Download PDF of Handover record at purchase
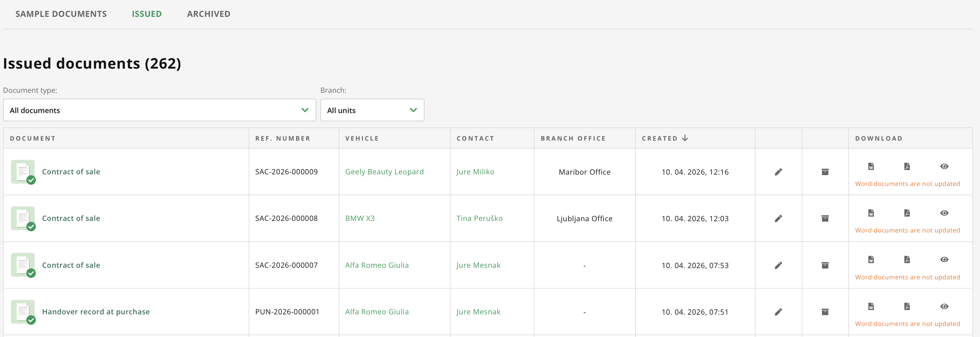This screenshot has height=337, width=980. coord(907,306)
